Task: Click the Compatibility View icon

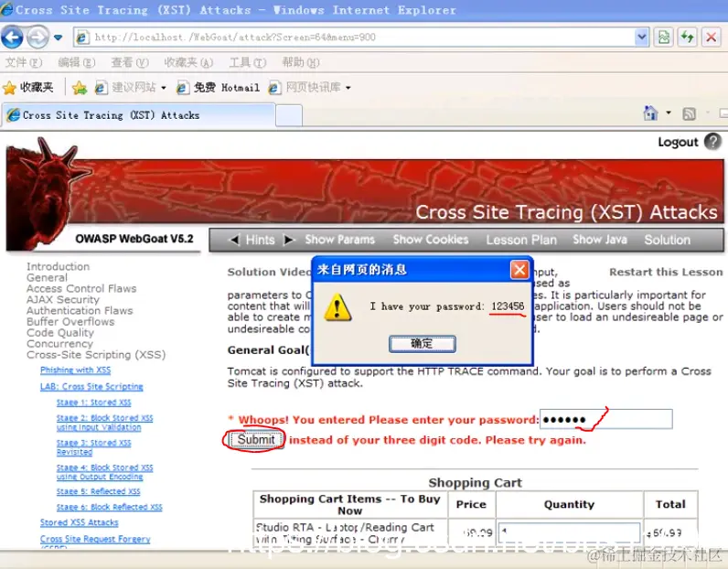Action: point(664,38)
